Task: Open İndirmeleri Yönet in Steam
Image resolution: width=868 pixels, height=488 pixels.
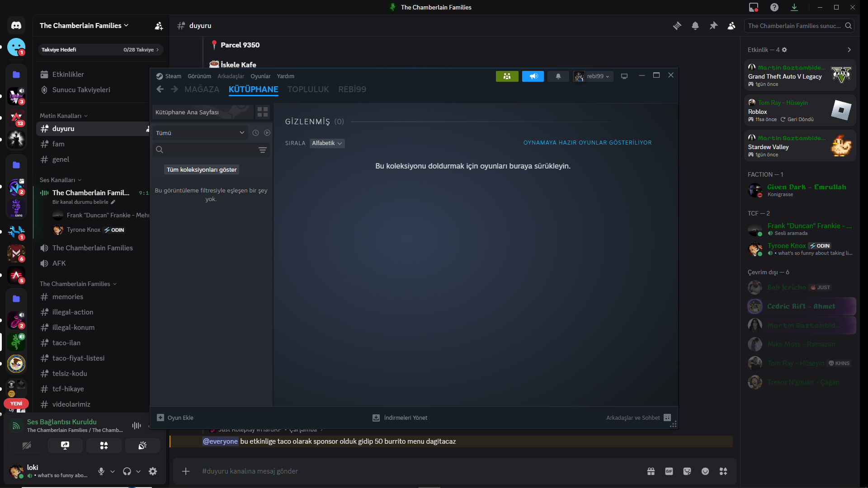Action: [400, 418]
